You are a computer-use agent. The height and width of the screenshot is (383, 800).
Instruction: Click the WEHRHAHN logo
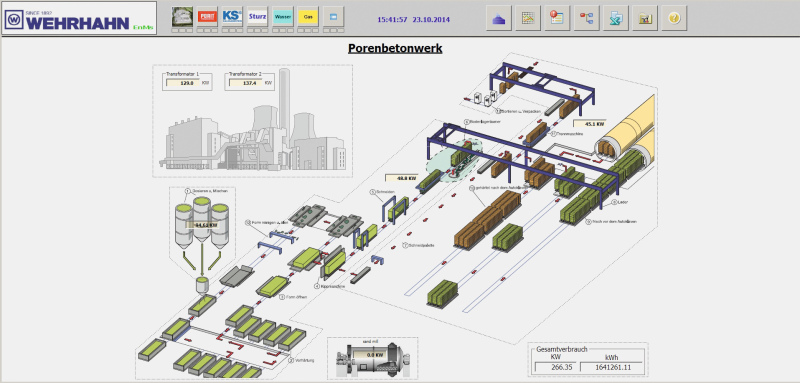(79, 18)
